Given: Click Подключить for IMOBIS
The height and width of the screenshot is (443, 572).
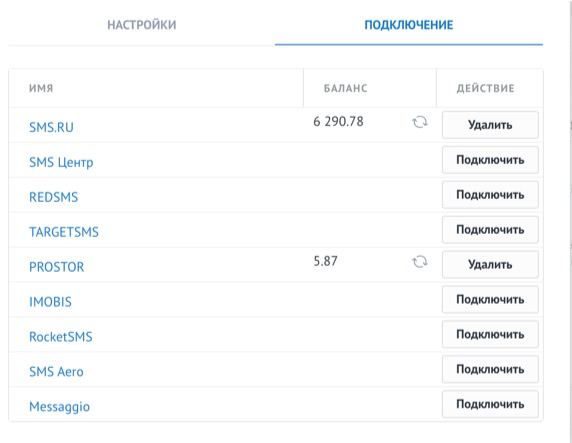Looking at the screenshot, I should pos(490,300).
